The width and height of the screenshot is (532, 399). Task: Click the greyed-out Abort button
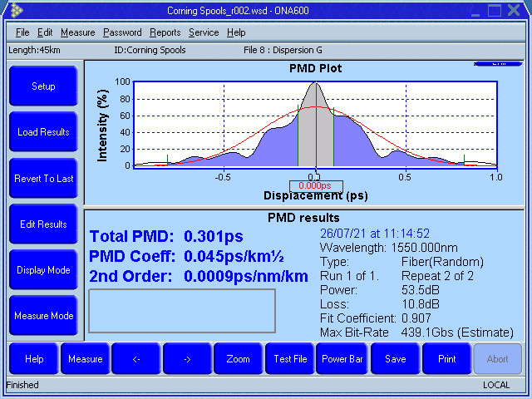498,359
